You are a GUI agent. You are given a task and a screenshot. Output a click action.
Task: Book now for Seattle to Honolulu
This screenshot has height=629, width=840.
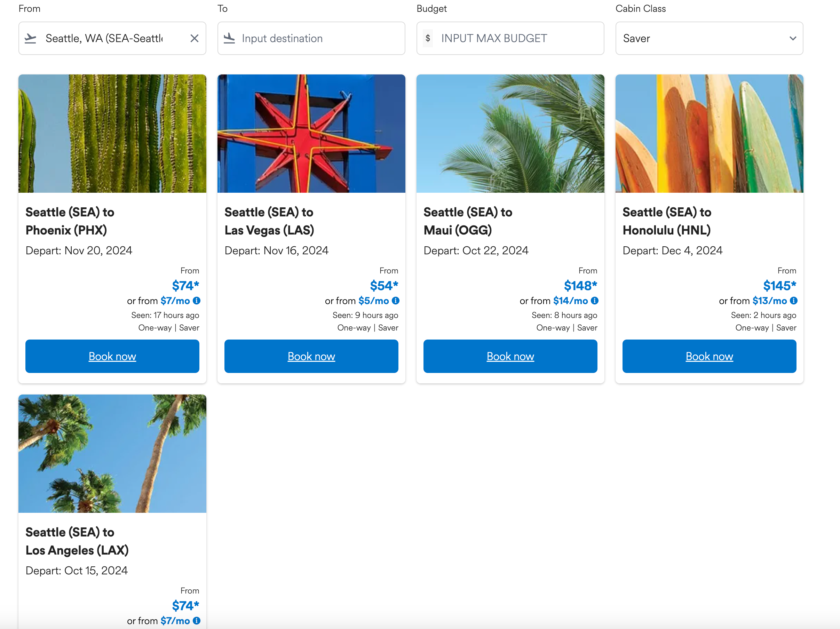tap(709, 356)
